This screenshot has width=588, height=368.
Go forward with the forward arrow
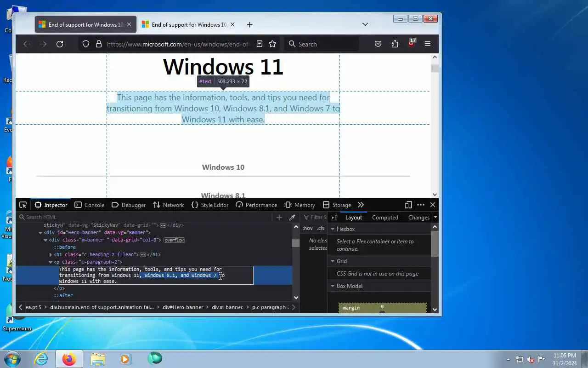(43, 44)
